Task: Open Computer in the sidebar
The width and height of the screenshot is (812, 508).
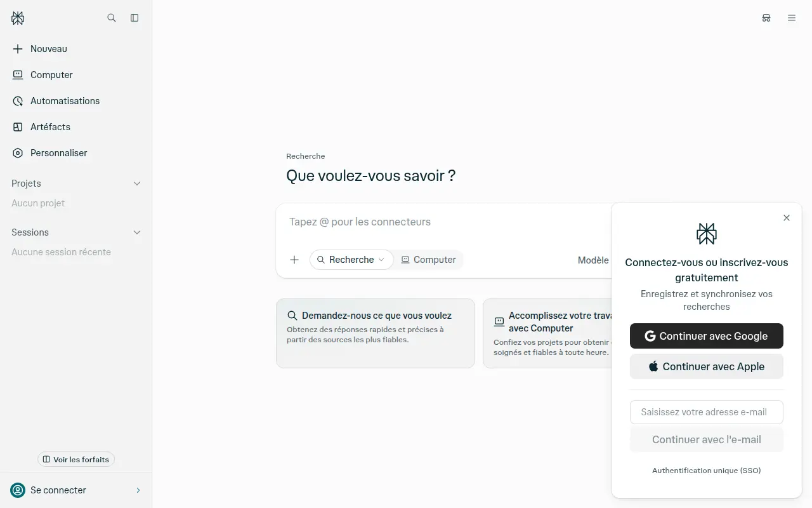Action: pos(76,75)
